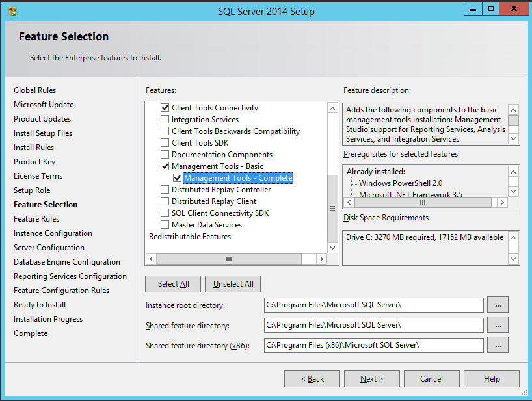The height and width of the screenshot is (401, 532).
Task: Browse for the shared feature directory
Action: click(x=497, y=325)
